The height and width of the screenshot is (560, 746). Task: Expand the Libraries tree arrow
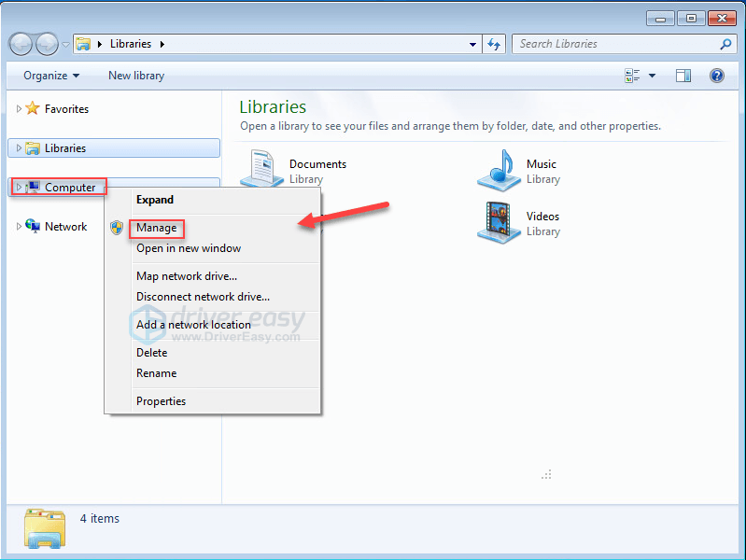[19, 148]
